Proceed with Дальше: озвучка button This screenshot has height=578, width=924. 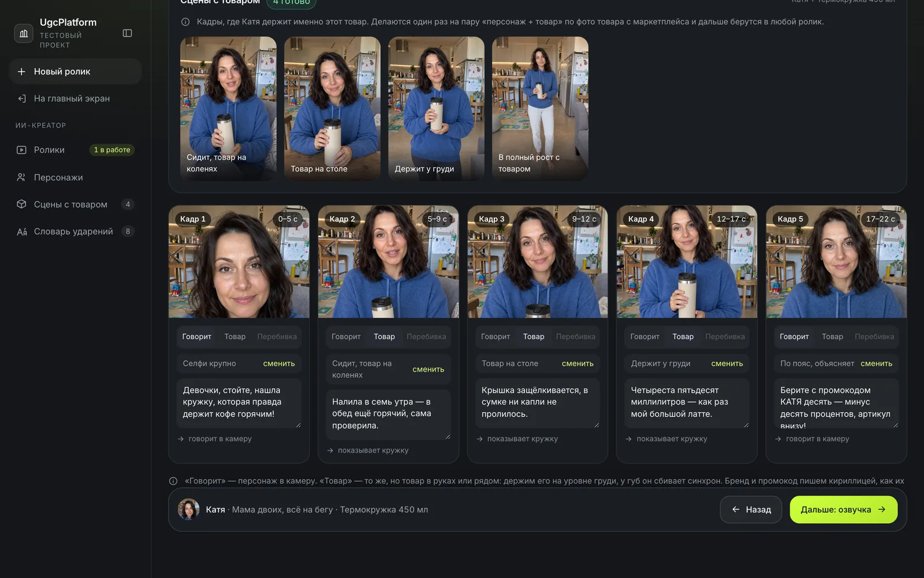coord(844,510)
